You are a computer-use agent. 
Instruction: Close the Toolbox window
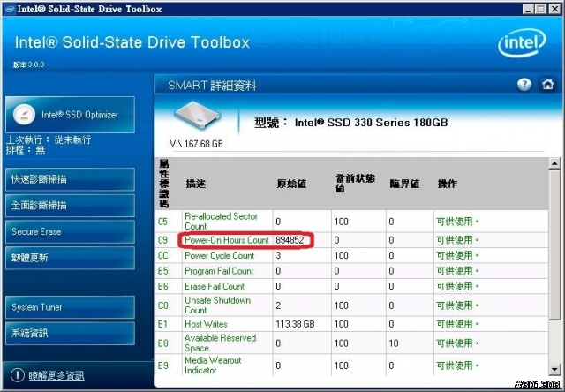[x=554, y=9]
